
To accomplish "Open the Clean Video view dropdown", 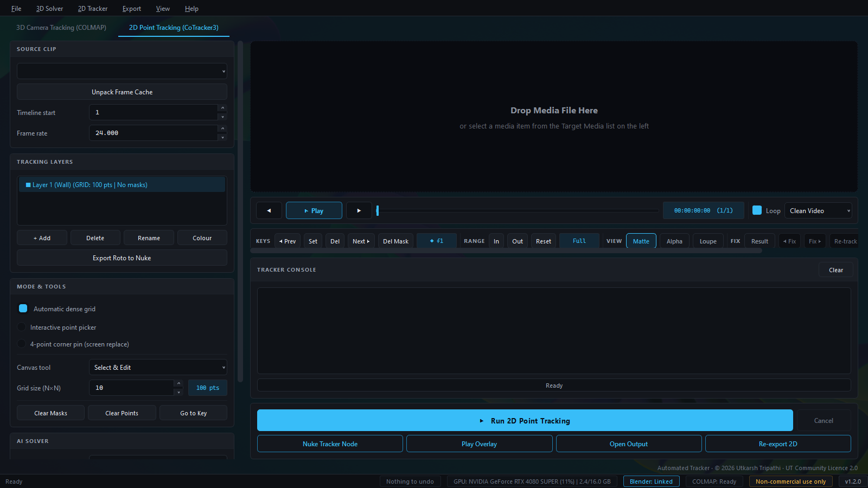I will pos(818,210).
